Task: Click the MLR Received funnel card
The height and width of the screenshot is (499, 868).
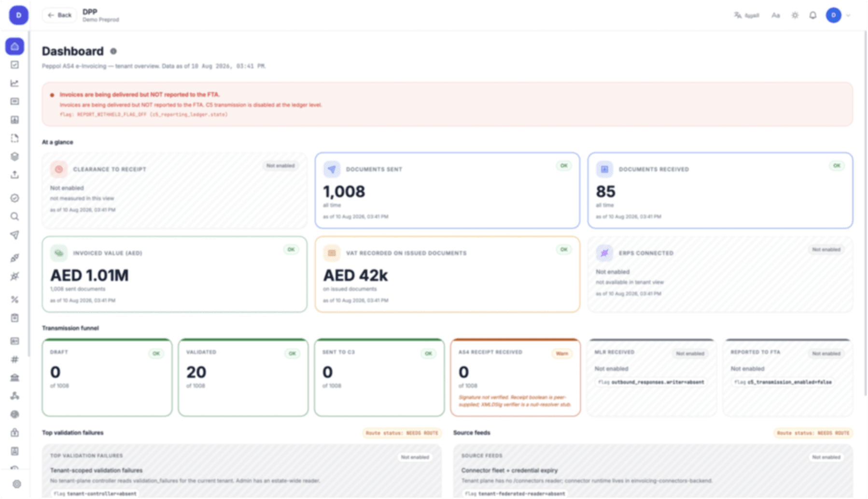Action: point(652,377)
